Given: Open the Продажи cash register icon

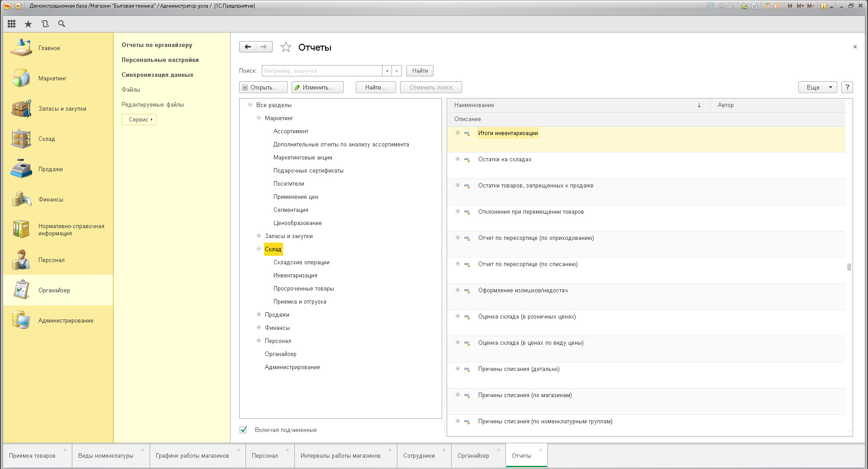Looking at the screenshot, I should 21,169.
